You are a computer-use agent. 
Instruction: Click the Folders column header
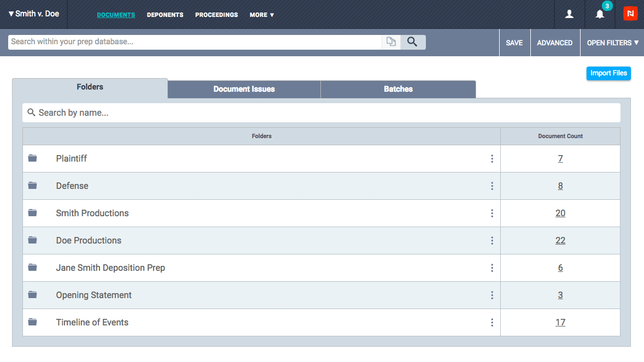[262, 137]
